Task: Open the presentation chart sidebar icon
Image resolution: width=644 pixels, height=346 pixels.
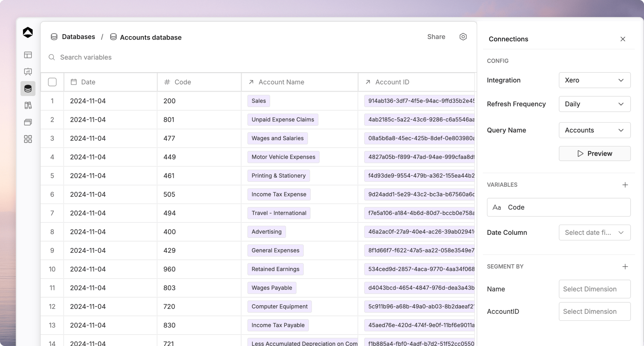Action: [28, 72]
